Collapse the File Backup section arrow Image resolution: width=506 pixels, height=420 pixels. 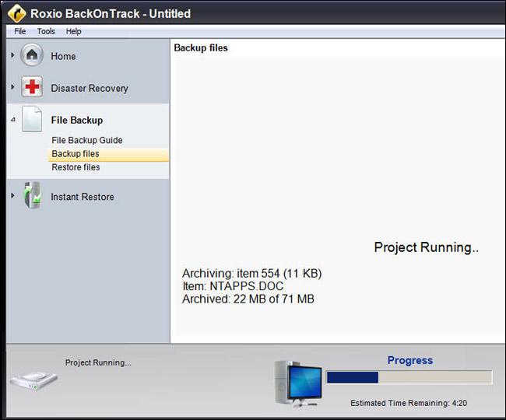pyautogui.click(x=13, y=120)
